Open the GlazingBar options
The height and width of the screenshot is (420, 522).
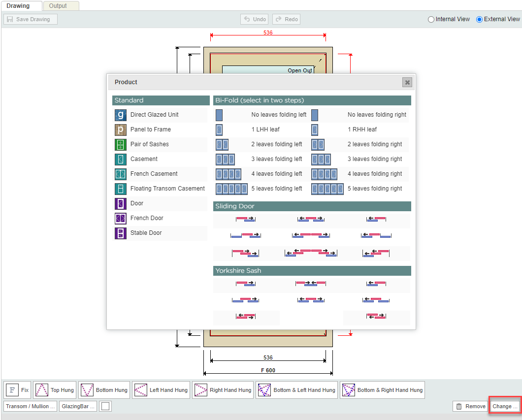pyautogui.click(x=78, y=406)
